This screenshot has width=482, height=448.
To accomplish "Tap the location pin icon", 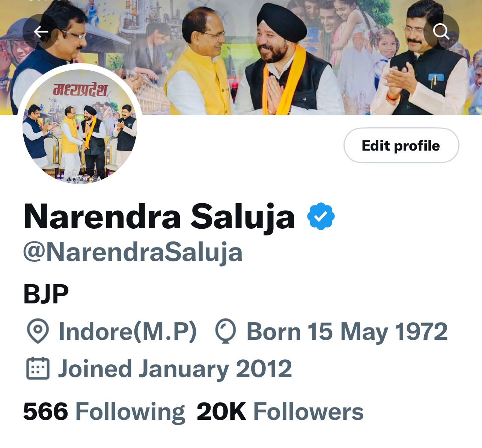I will 38,331.
